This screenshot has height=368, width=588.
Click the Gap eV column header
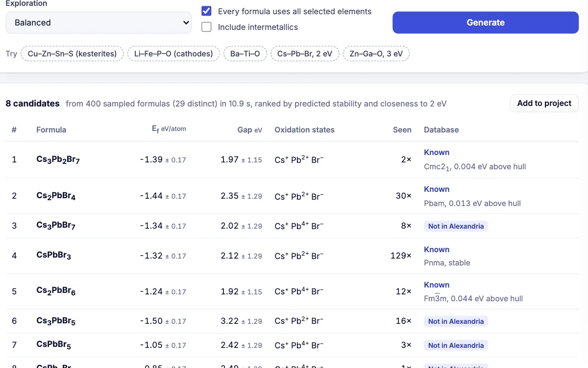pyautogui.click(x=250, y=130)
